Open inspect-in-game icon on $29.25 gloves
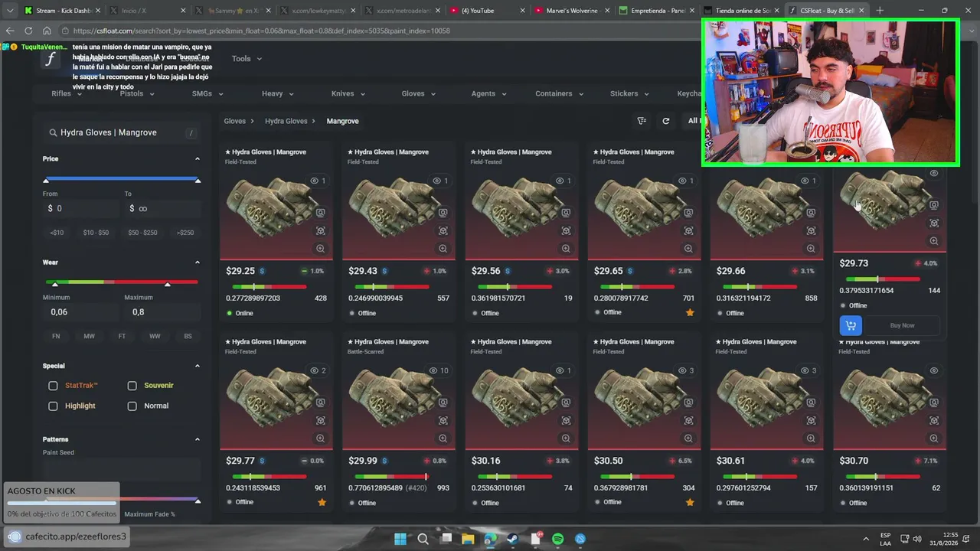 point(320,213)
